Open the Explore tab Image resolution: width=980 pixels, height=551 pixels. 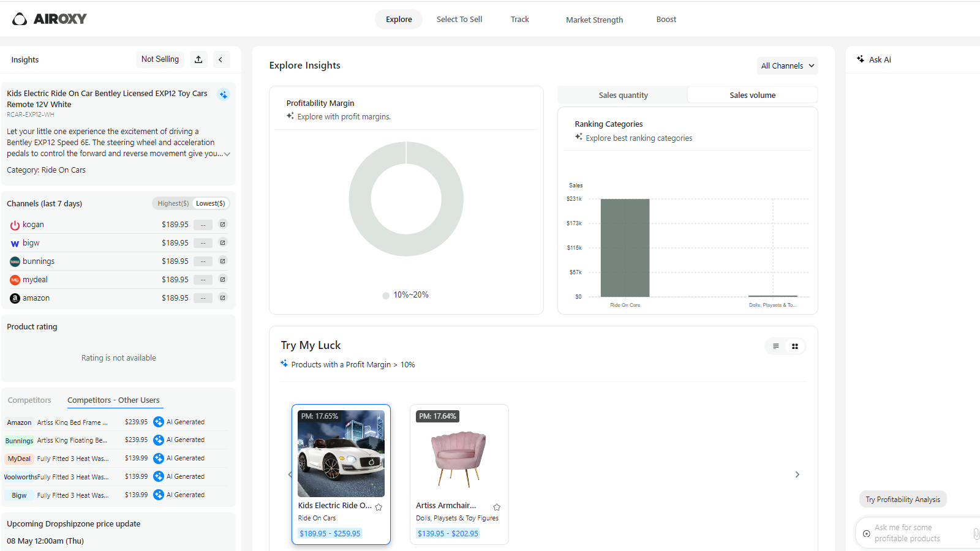[x=399, y=20]
